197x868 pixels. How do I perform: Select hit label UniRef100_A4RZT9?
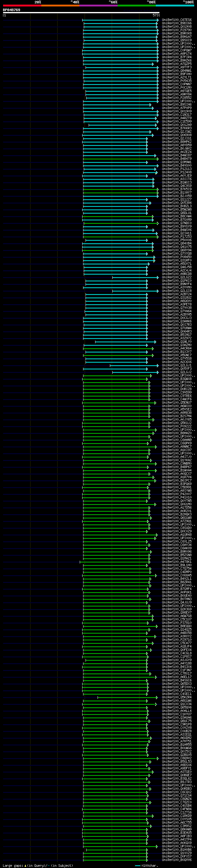coord(177,118)
